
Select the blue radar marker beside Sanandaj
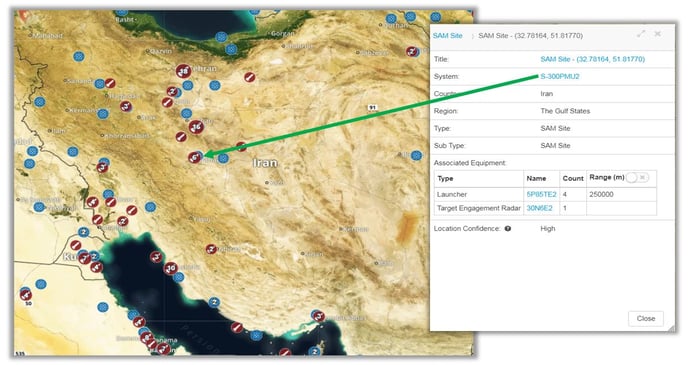pos(100,84)
